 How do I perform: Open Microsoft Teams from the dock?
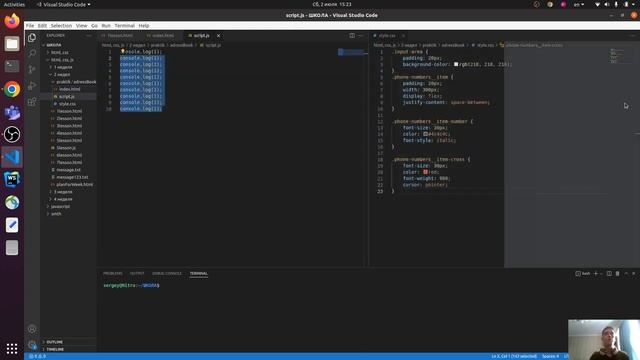[x=12, y=112]
